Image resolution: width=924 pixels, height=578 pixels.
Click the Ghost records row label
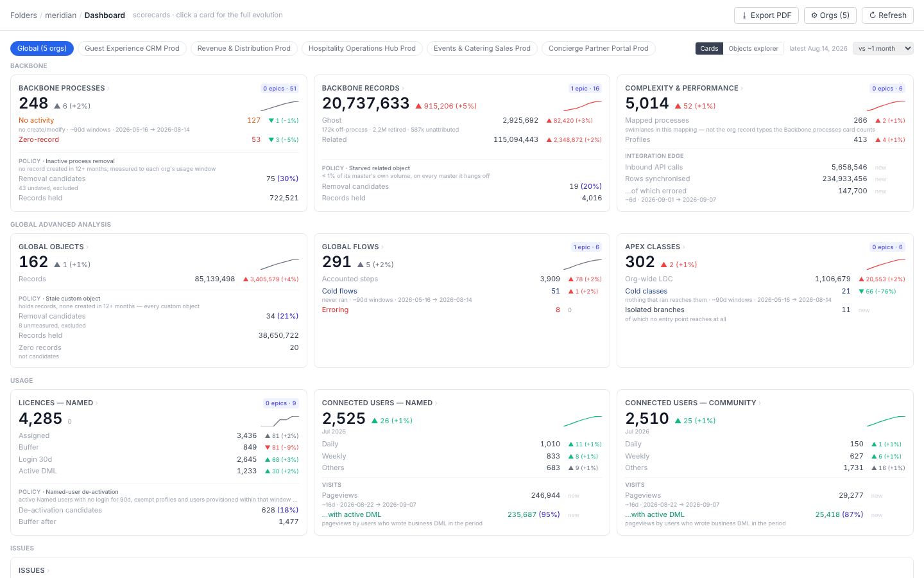(332, 120)
